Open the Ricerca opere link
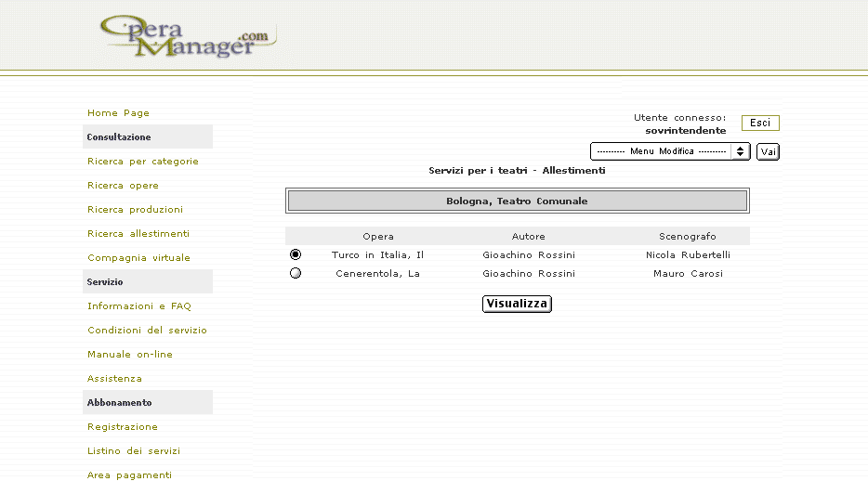 [x=123, y=186]
